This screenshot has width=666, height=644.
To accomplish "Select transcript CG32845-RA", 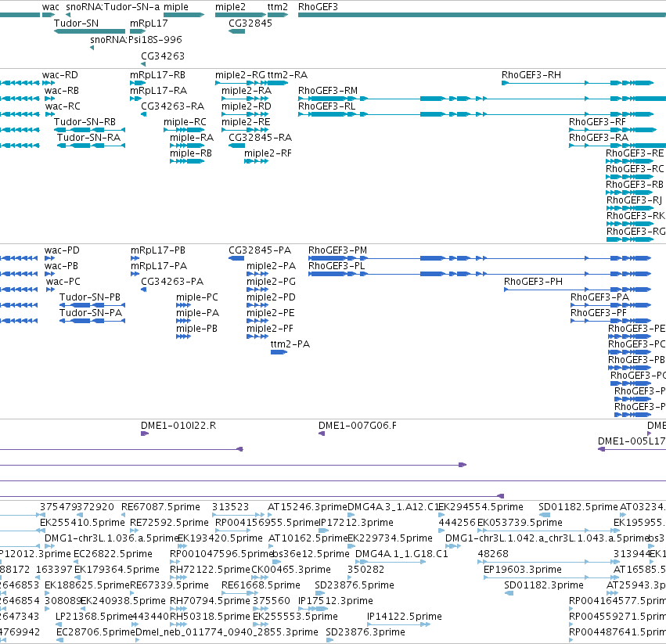I will 236,146.
